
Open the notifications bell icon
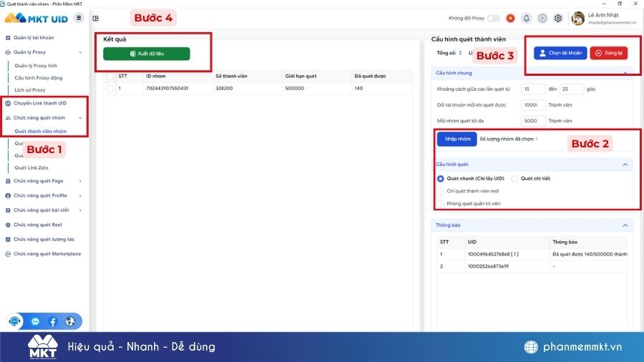coord(526,19)
